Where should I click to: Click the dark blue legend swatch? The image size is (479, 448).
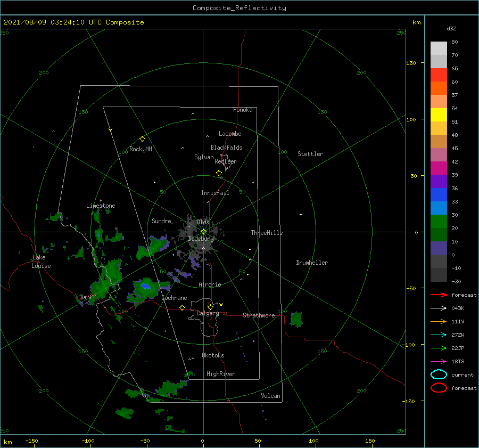[439, 195]
